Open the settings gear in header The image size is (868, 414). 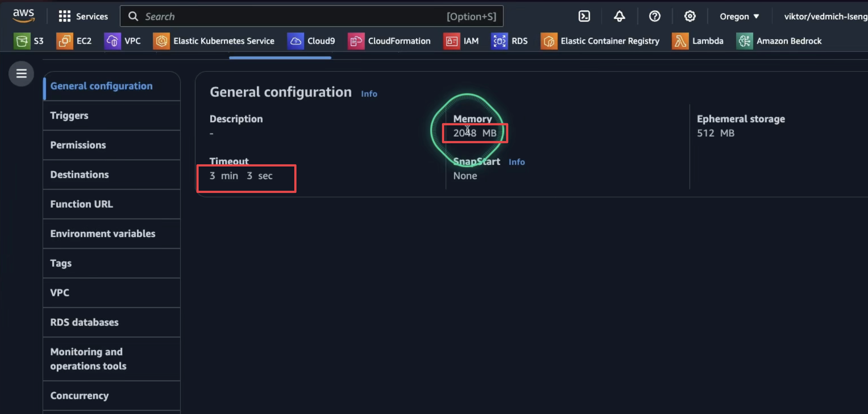coord(690,16)
